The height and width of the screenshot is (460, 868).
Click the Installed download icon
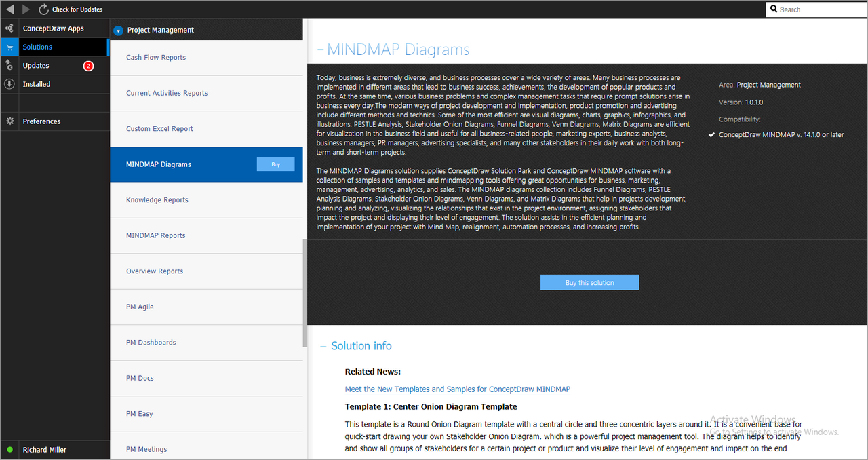pyautogui.click(x=9, y=84)
